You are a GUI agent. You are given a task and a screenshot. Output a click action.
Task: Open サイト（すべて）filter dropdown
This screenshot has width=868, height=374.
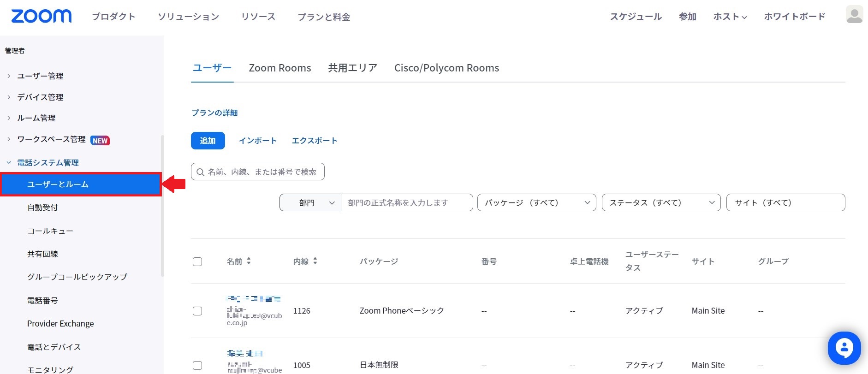tap(786, 202)
